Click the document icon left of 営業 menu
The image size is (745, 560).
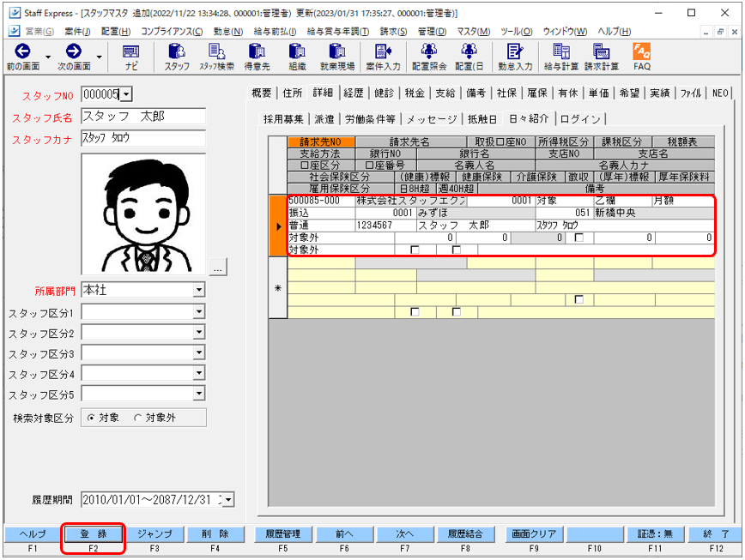coord(15,31)
